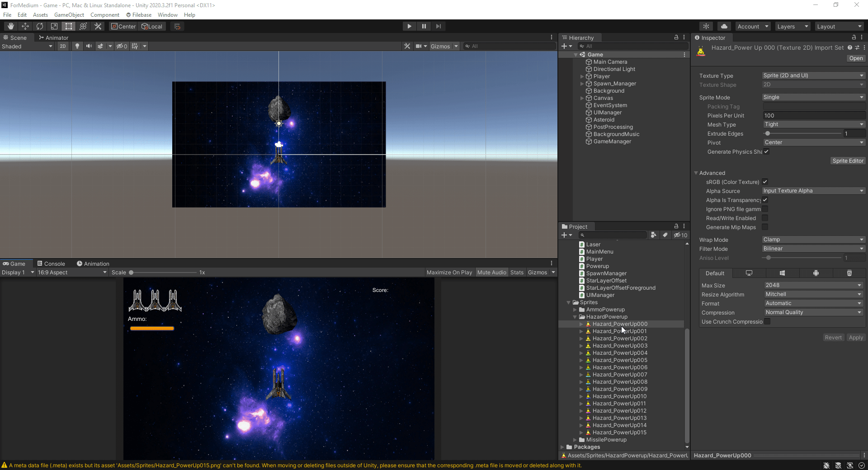Open cloud services icon
This screenshot has height=470, width=868.
point(724,26)
